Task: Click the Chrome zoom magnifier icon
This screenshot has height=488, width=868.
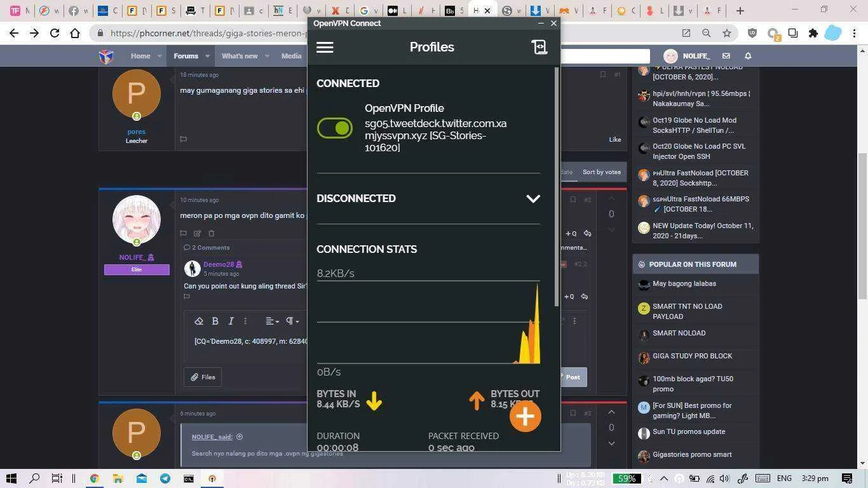Action: click(706, 33)
